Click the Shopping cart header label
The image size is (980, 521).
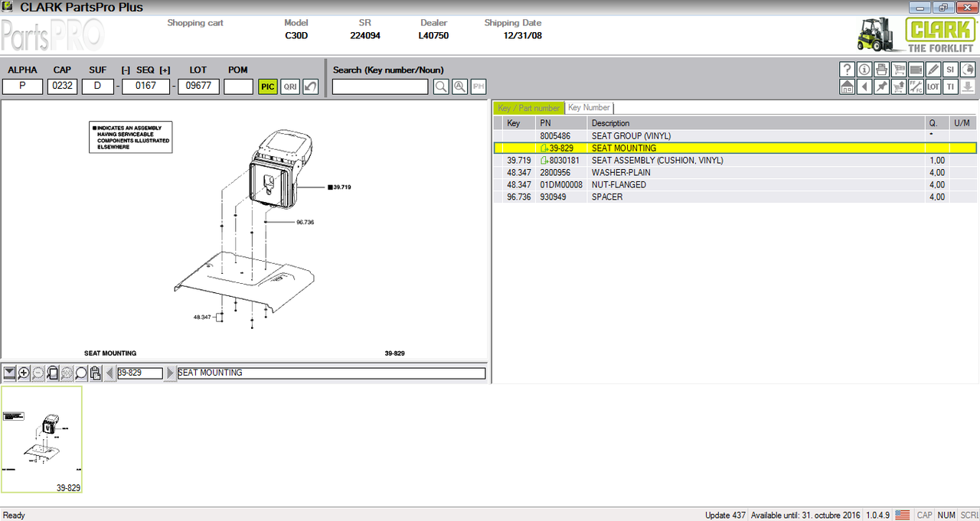pyautogui.click(x=195, y=23)
